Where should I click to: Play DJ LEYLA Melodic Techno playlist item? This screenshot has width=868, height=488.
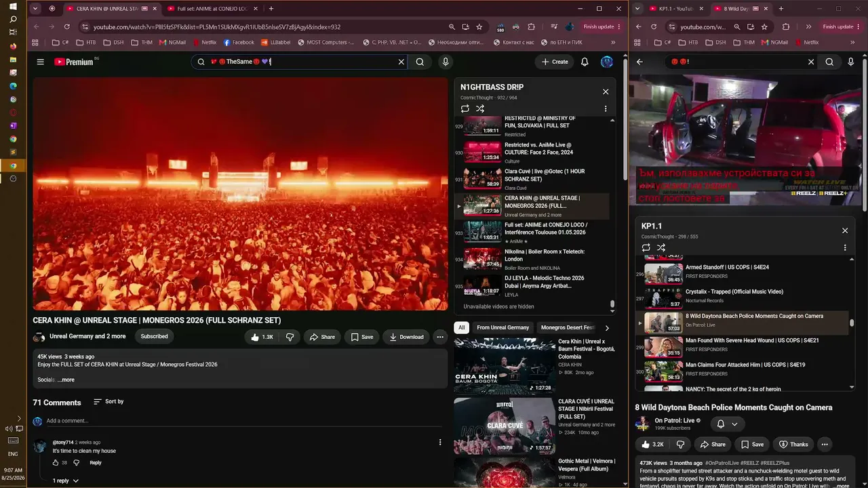point(536,286)
